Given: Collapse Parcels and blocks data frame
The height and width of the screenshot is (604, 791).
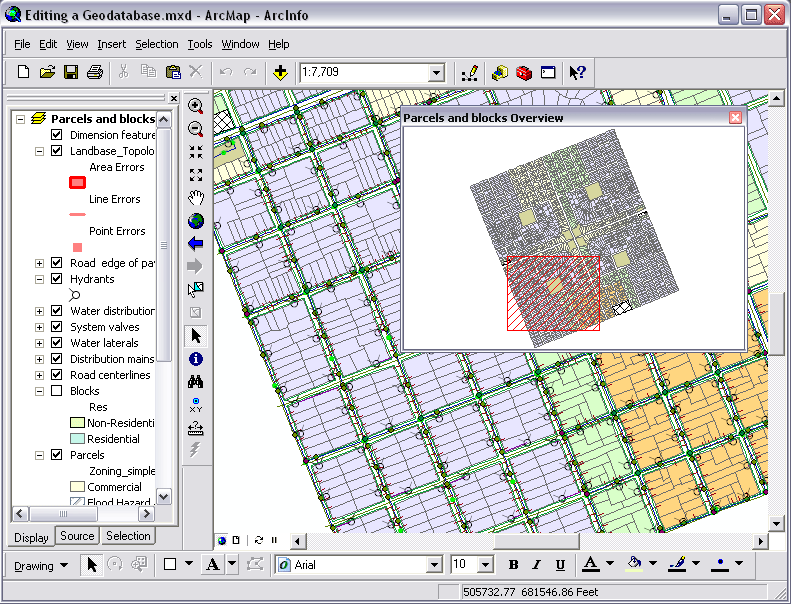Looking at the screenshot, I should (21, 119).
